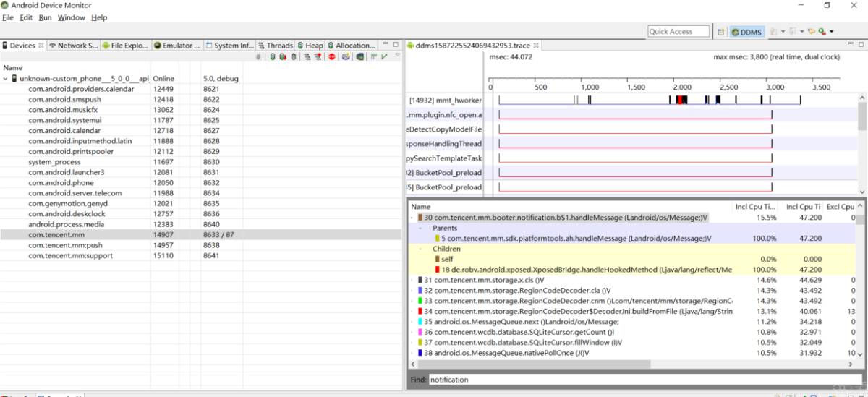Screen dimensions: 868x397
Task: Click green color swatch of method 33
Action: pyautogui.click(x=420, y=301)
